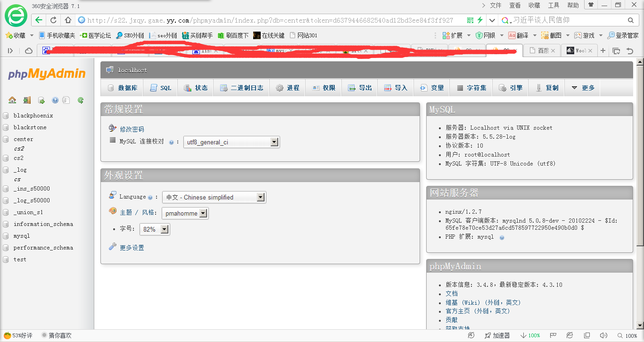Open help icon after PHP 扩展 mysql
644x342 pixels.
502,237
